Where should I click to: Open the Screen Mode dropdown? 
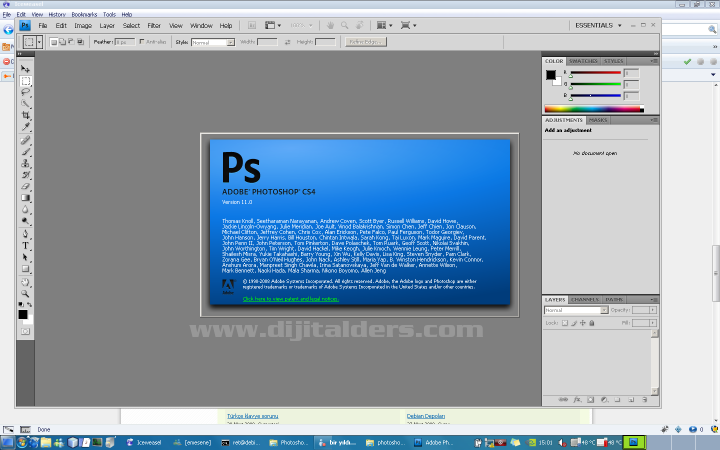pyautogui.click(x=408, y=25)
